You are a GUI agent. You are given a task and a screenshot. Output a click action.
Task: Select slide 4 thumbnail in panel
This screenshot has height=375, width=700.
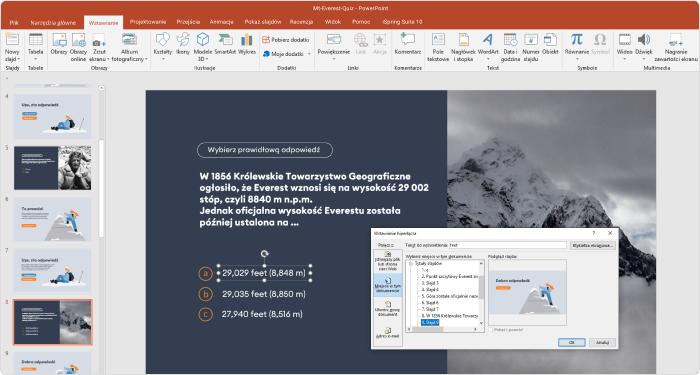pyautogui.click(x=53, y=116)
